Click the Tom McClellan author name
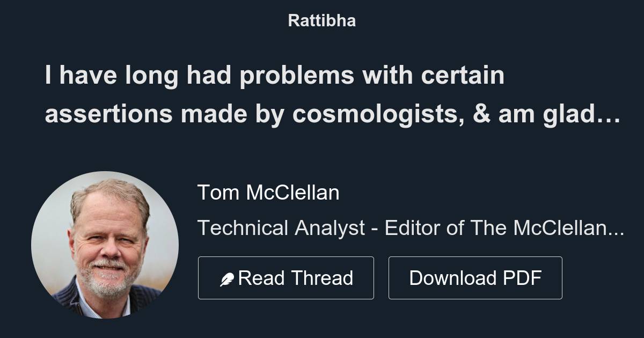 (268, 192)
